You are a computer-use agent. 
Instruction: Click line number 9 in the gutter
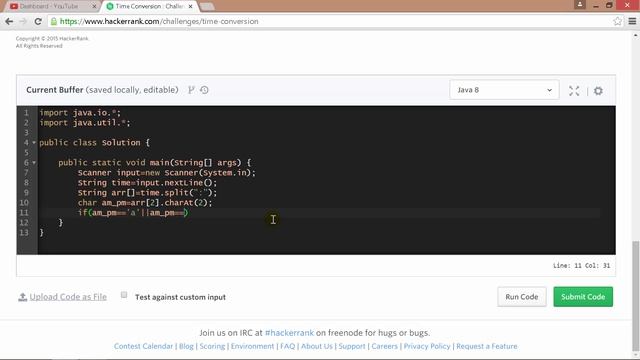[26, 193]
